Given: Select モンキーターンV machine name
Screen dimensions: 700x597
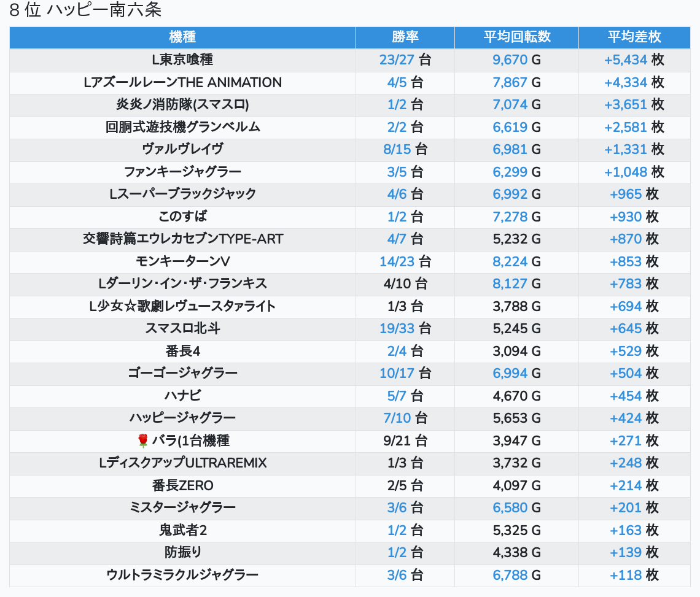Looking at the screenshot, I should click(182, 262).
